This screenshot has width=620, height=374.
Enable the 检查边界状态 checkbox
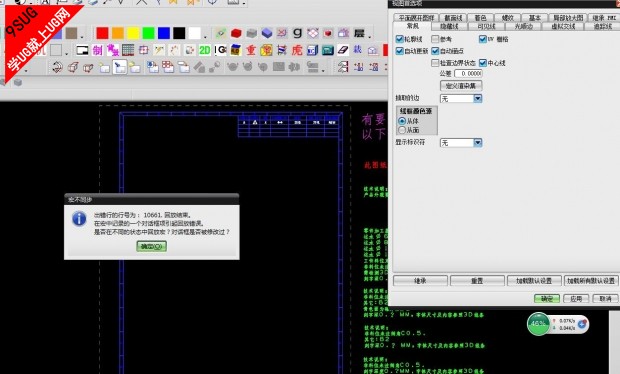point(435,63)
